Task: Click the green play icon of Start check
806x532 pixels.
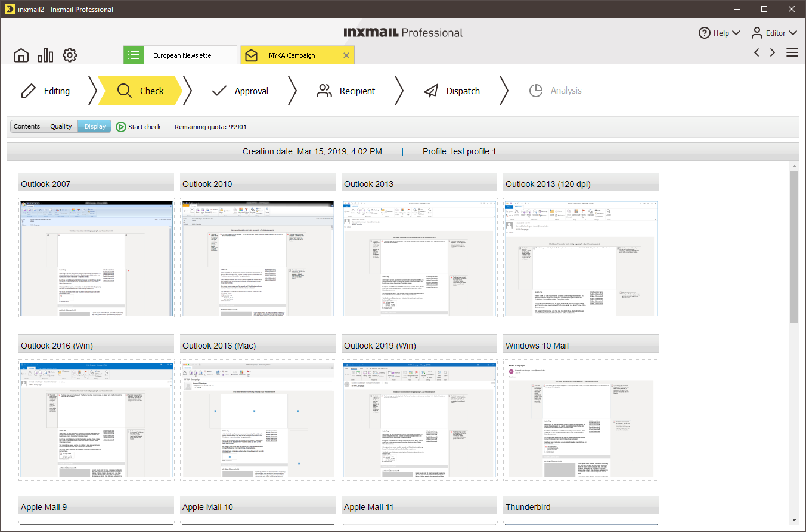Action: 121,126
